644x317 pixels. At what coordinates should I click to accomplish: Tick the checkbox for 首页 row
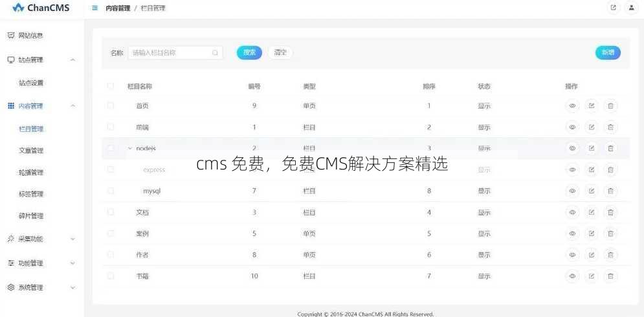tap(111, 105)
